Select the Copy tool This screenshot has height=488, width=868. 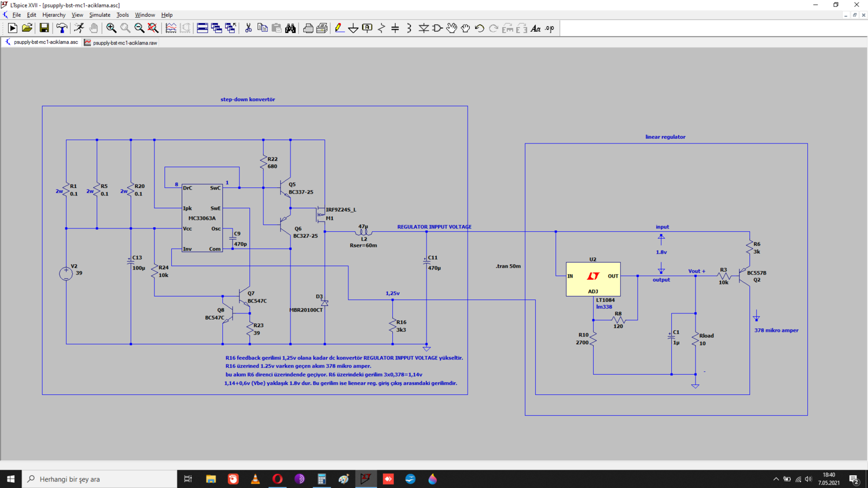point(262,28)
